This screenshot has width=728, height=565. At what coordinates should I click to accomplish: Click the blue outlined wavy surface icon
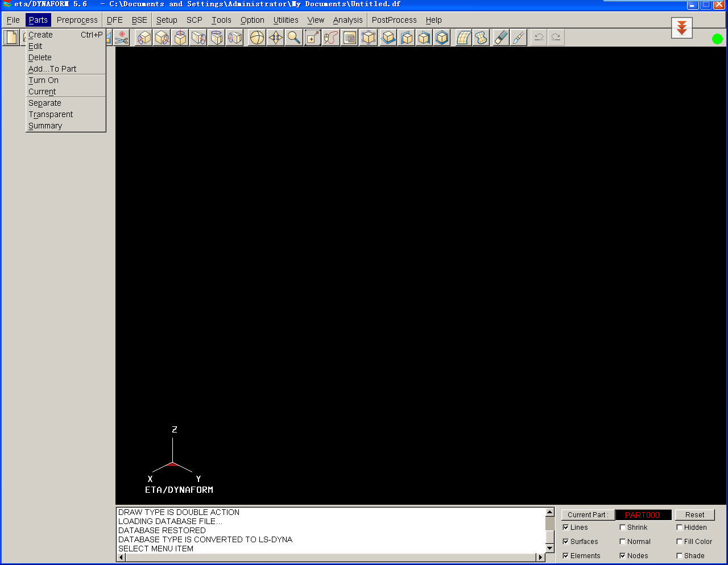pyautogui.click(x=482, y=38)
